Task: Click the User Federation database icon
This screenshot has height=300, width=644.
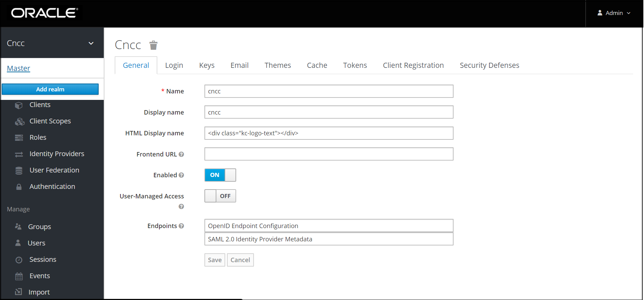Action: 19,170
